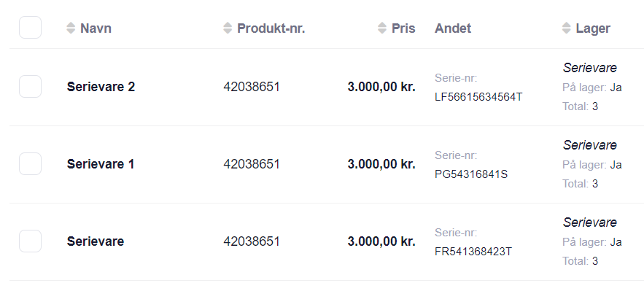
Task: Click the Andet column header
Action: 453,28
